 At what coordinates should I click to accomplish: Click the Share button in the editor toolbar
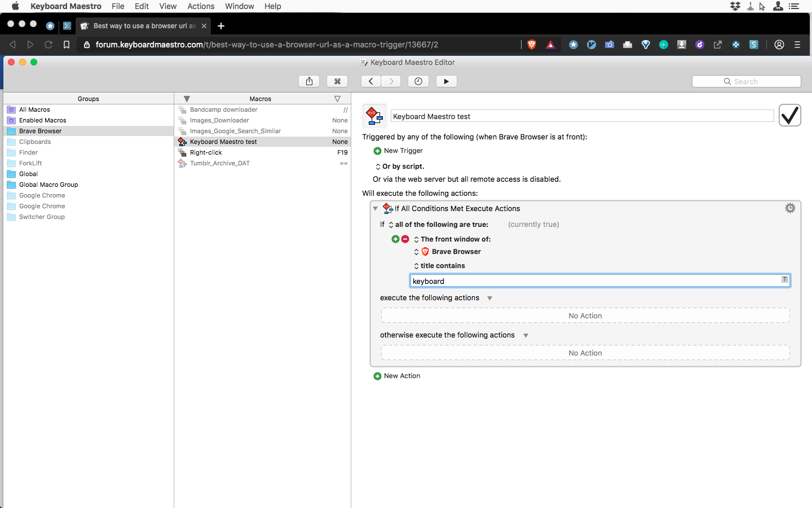309,81
